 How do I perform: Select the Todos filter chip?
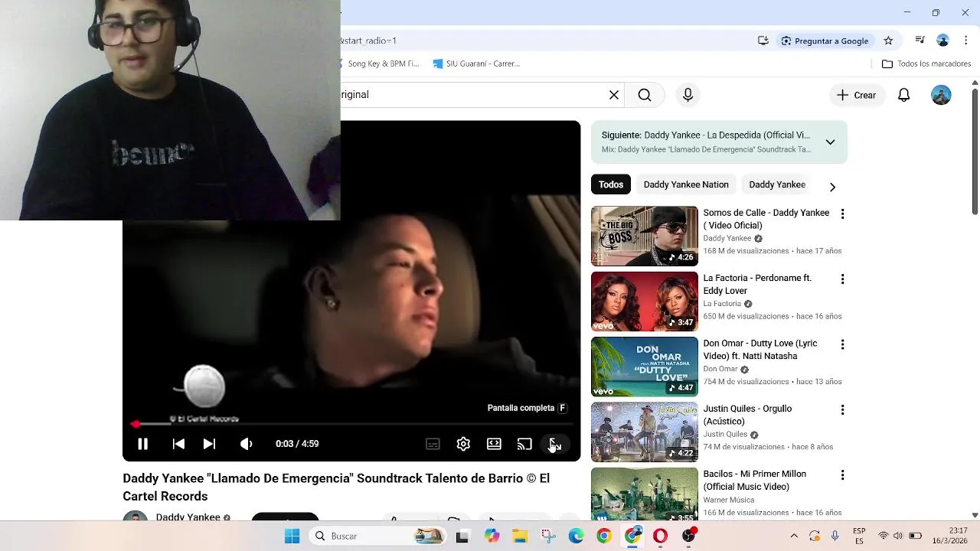(611, 184)
